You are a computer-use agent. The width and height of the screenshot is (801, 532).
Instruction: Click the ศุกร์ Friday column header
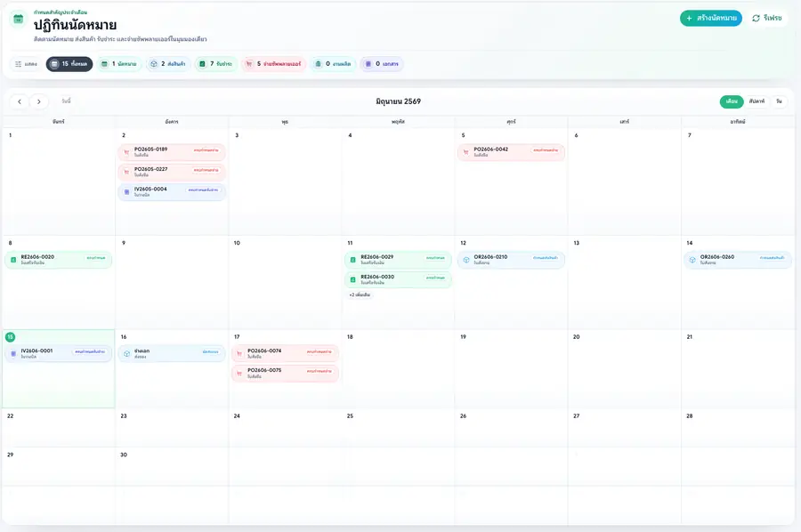point(512,122)
